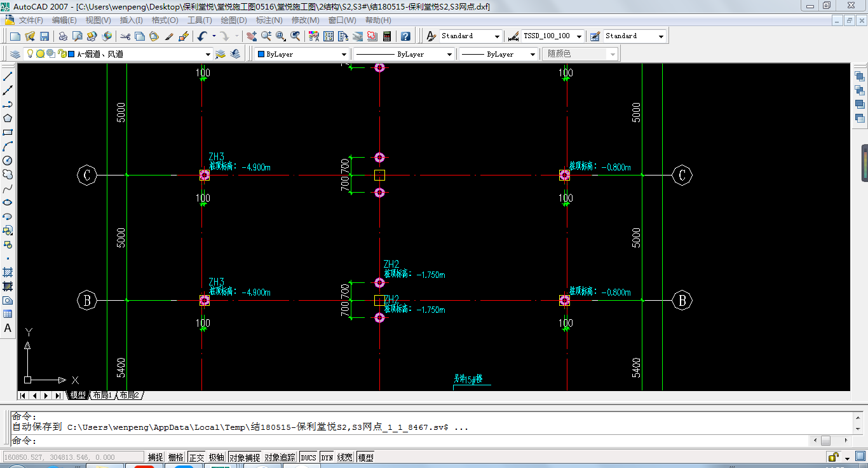868x468 pixels.
Task: Open the text style Standard dropdown
Action: click(x=471, y=36)
